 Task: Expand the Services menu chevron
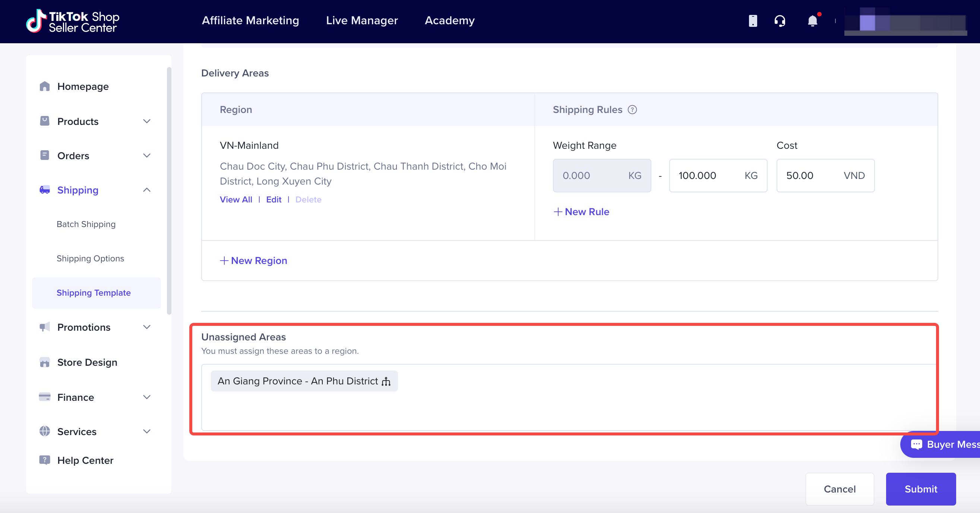click(x=147, y=431)
